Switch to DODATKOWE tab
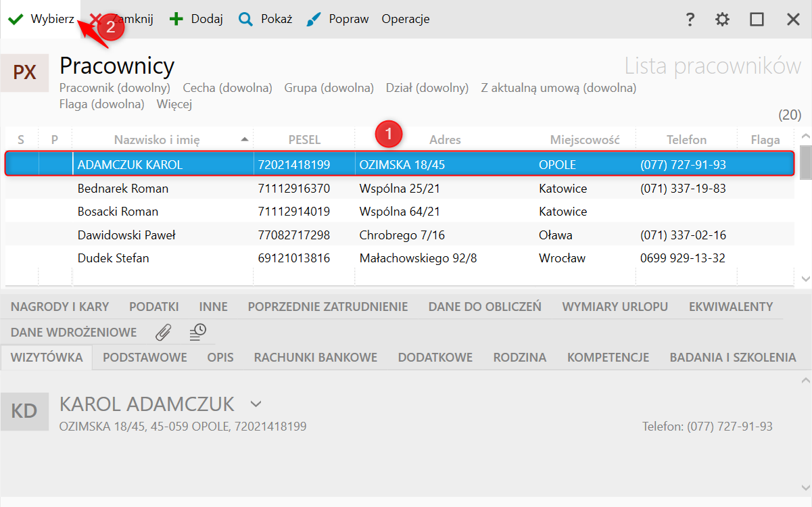812x507 pixels. (435, 358)
